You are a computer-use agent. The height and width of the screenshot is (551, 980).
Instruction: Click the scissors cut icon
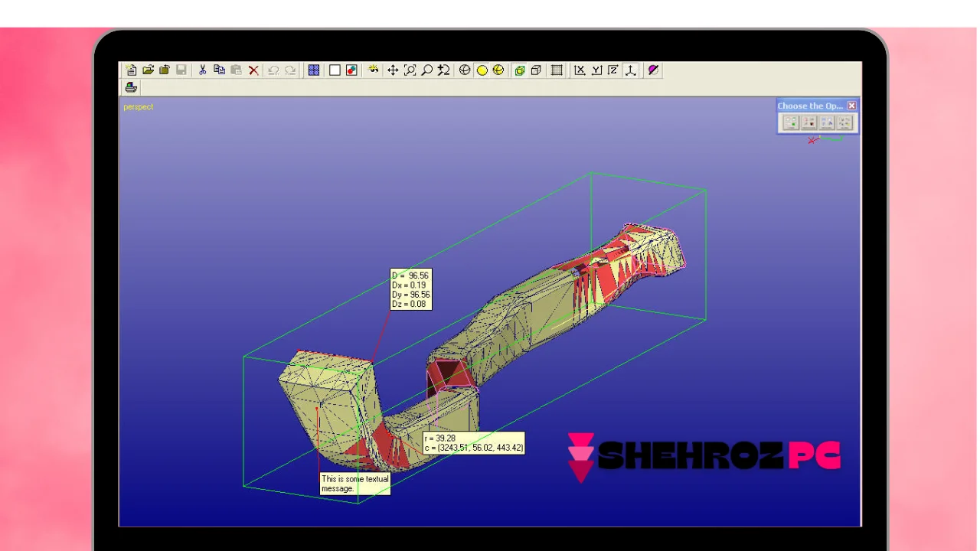pos(203,70)
